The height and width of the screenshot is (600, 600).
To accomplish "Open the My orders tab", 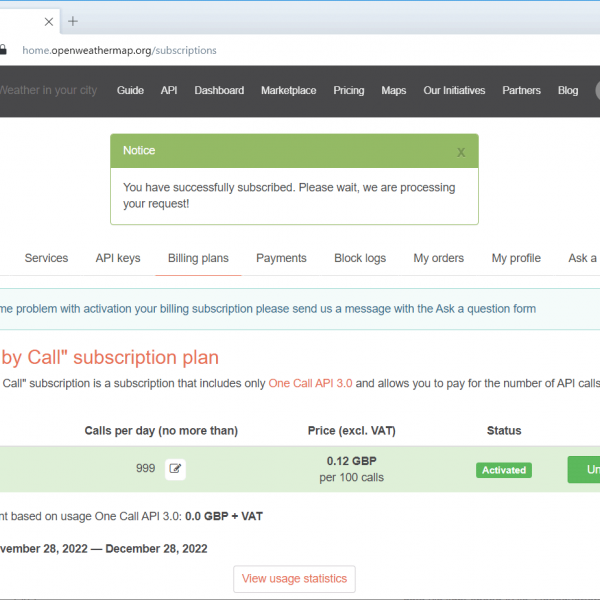I will point(439,258).
